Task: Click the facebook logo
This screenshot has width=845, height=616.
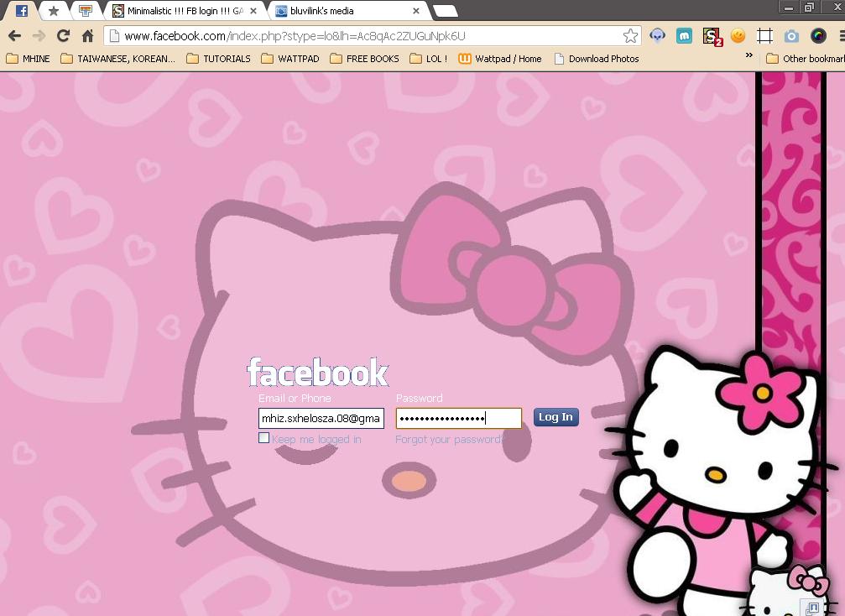Action: [x=317, y=373]
